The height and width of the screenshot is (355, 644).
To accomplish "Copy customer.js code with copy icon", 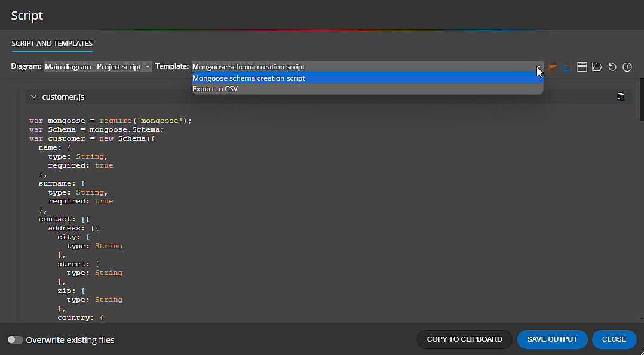I will [x=621, y=97].
